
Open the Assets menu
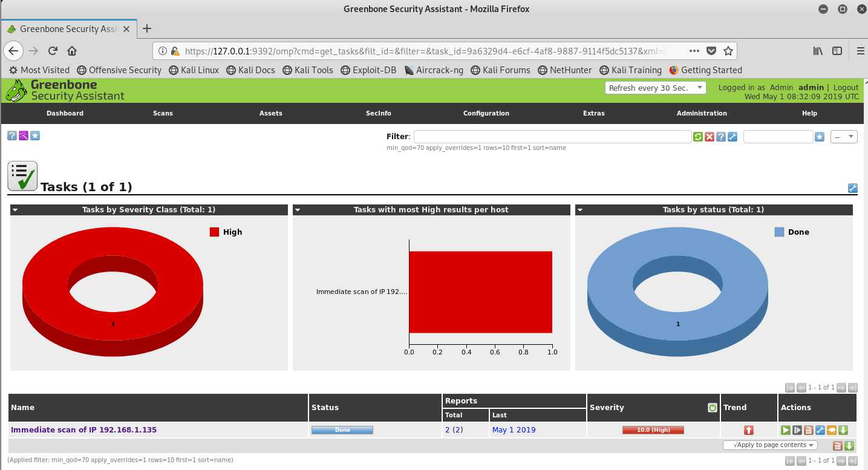tap(271, 113)
